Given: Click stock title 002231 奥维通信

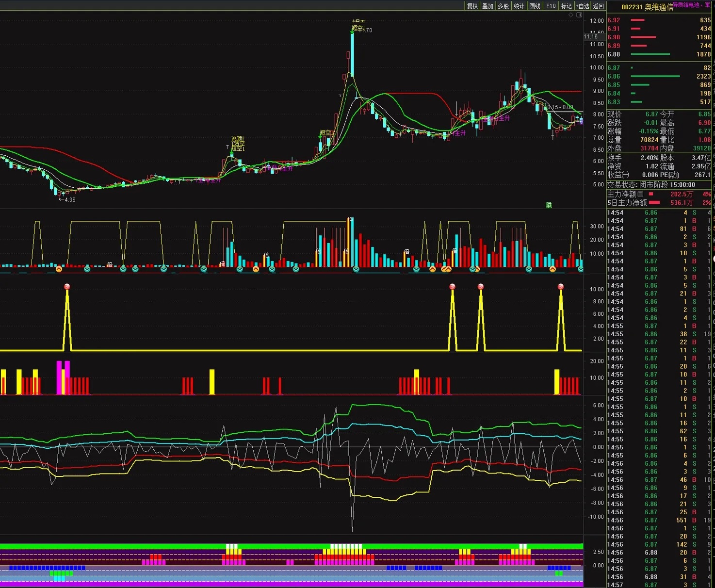Looking at the screenshot, I should (x=647, y=7).
